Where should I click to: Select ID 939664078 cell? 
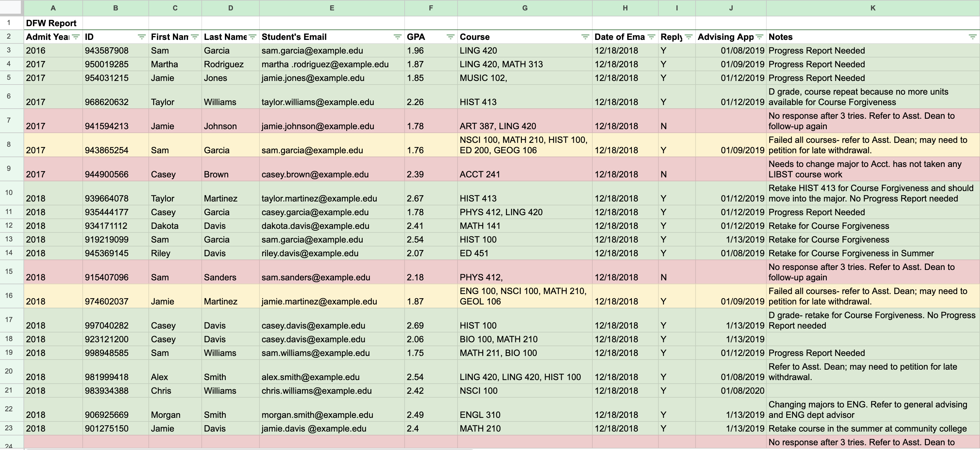(116, 193)
